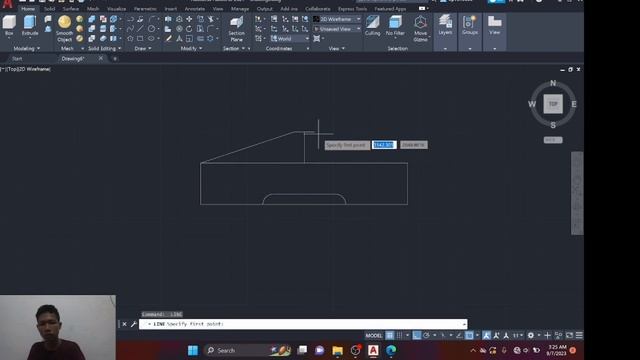
Task: Click the TOP face of ViewCube
Action: pos(553,104)
